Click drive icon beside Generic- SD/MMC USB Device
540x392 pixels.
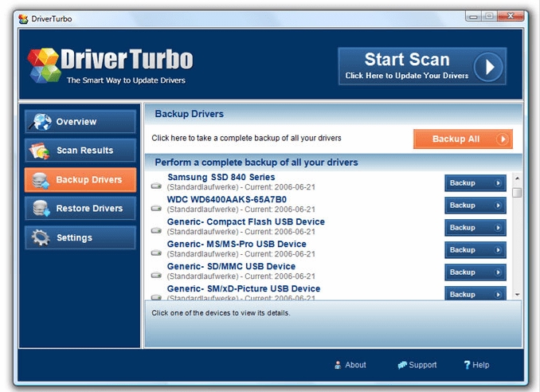(156, 275)
